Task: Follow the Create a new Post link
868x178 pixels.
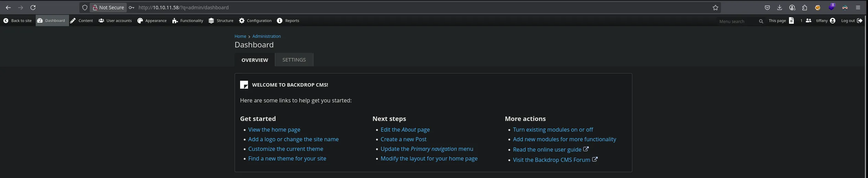Action: 403,139
